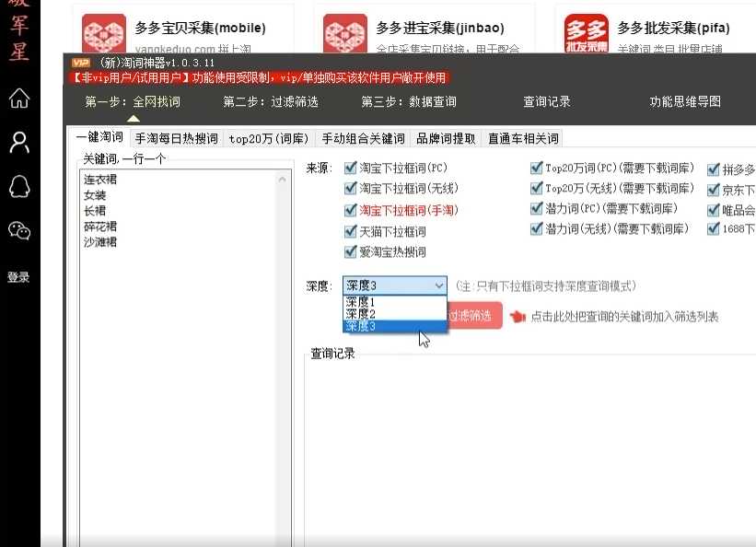This screenshot has height=547, width=756.
Task: Click the red pointing hand icon
Action: (x=518, y=317)
